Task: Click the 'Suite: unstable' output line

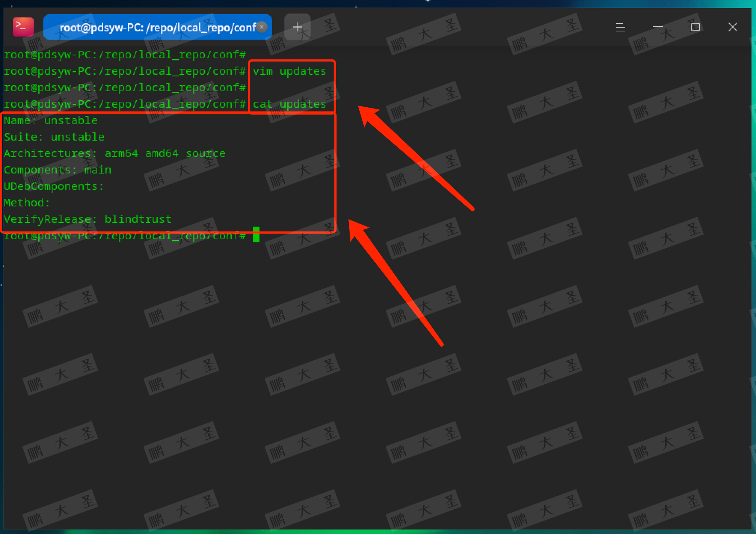Action: tap(54, 137)
